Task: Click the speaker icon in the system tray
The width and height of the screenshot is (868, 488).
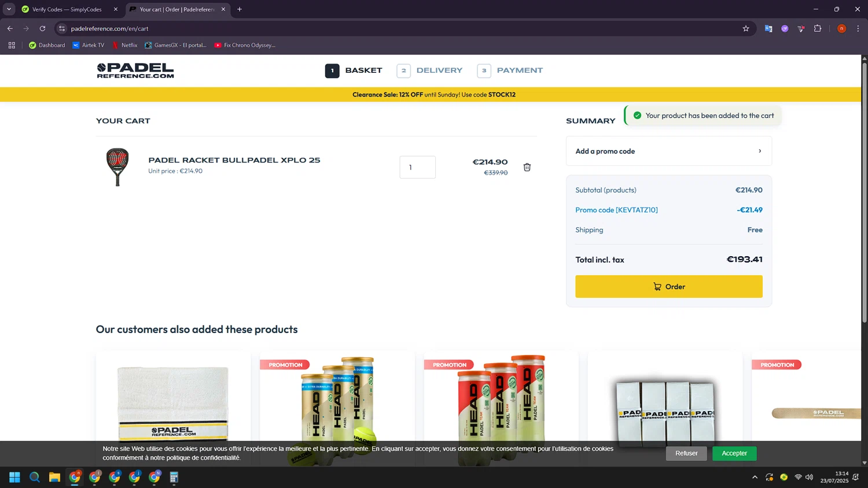Action: 809,477
